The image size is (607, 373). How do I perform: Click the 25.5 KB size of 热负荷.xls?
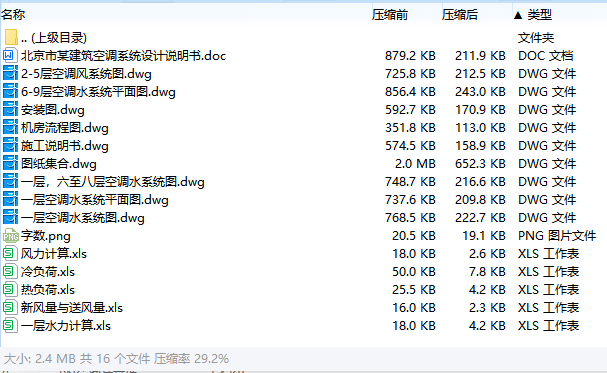[x=414, y=289]
